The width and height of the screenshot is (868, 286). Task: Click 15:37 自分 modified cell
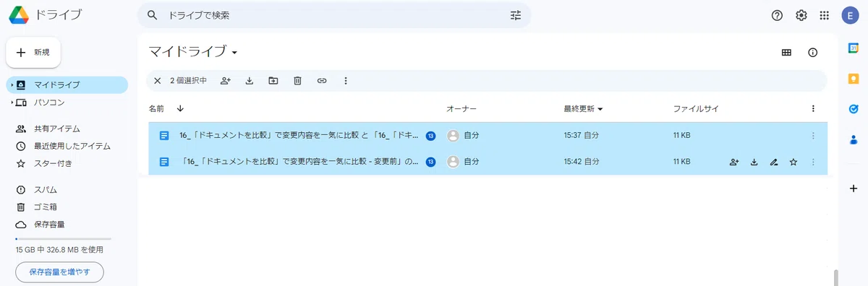tap(581, 135)
